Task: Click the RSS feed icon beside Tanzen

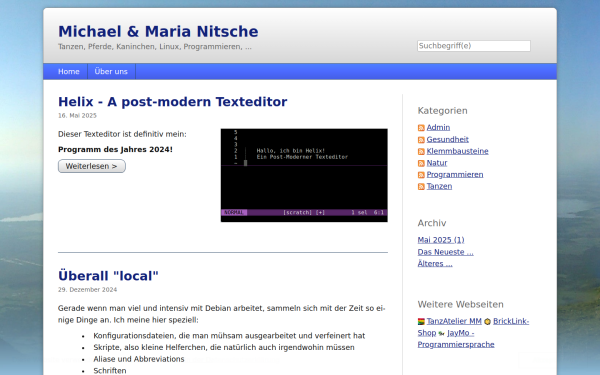Action: [x=421, y=187]
